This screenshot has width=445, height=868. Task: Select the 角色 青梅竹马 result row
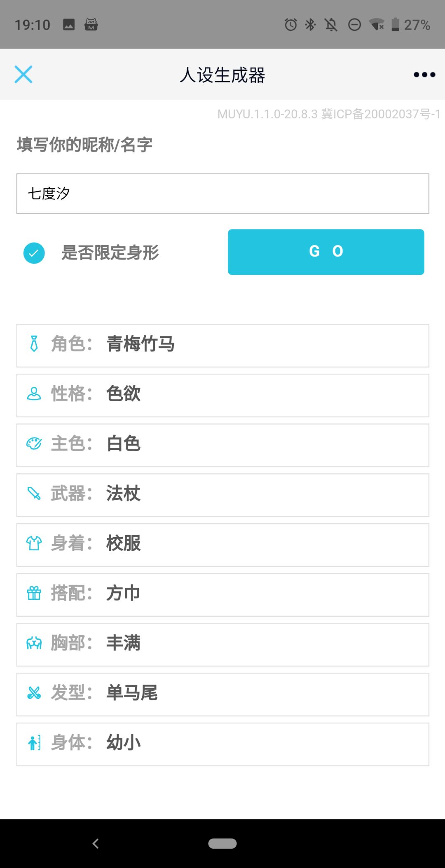click(x=222, y=346)
